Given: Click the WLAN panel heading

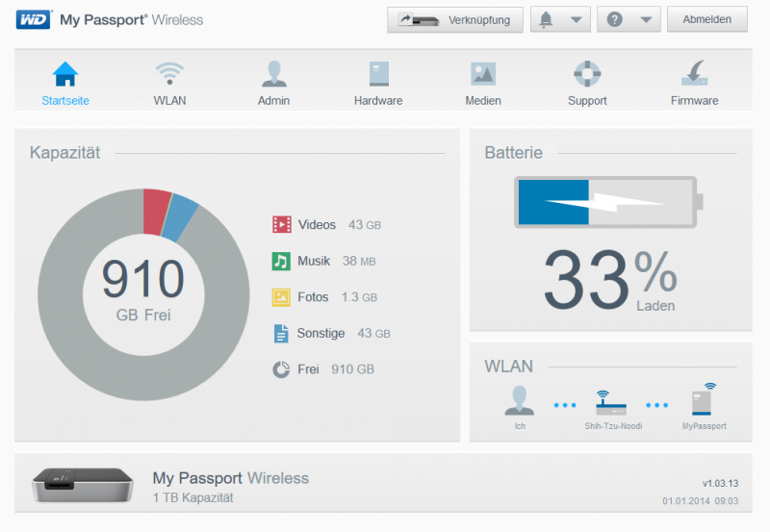Looking at the screenshot, I should pyautogui.click(x=509, y=367).
